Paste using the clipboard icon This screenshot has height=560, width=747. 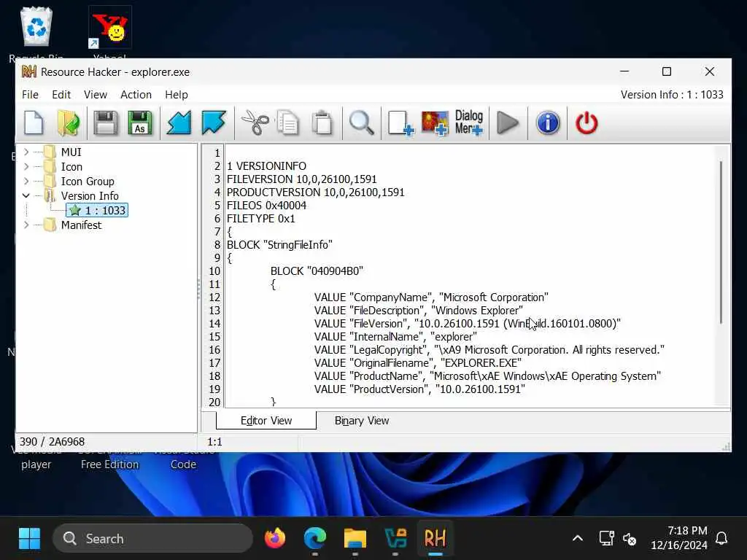point(322,122)
